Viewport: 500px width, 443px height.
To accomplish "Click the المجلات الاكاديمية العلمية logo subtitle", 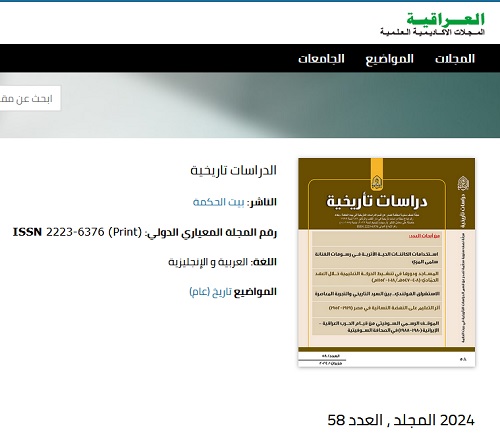I will 432,32.
